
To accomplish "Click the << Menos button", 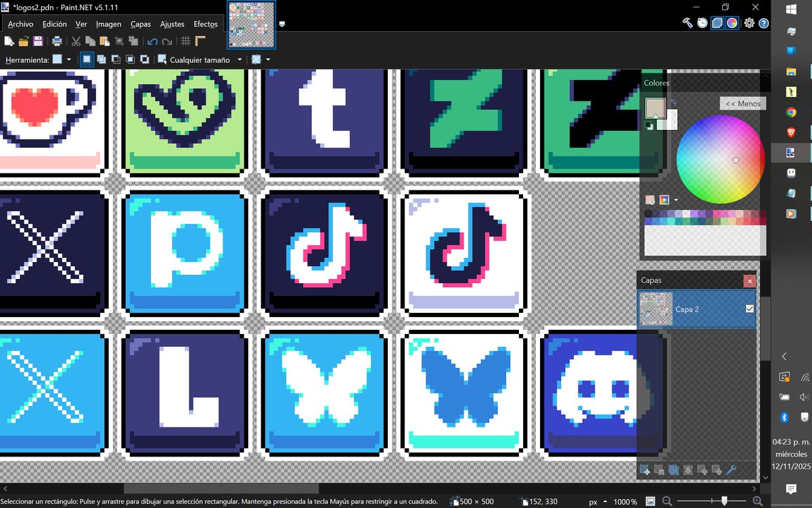I will point(742,104).
